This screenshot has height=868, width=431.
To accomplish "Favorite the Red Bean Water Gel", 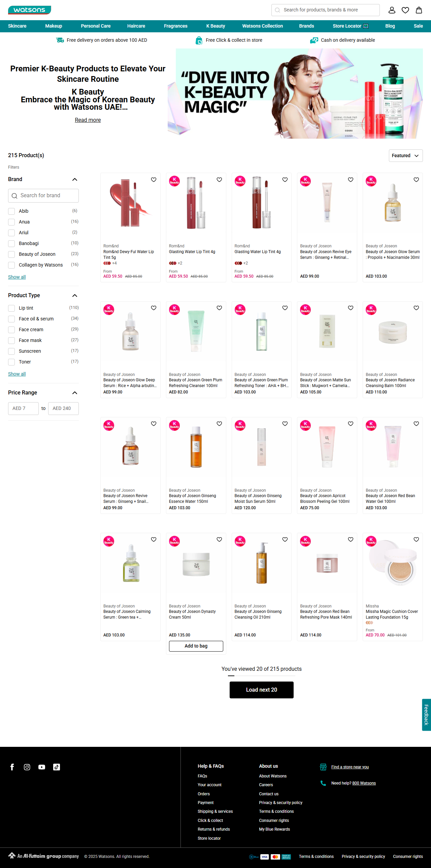I will tap(416, 423).
